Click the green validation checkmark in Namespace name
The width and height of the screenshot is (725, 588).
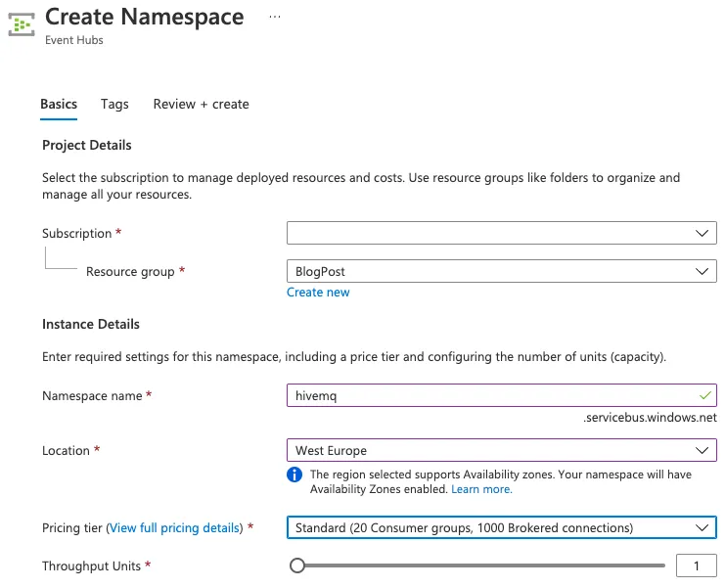tap(705, 395)
